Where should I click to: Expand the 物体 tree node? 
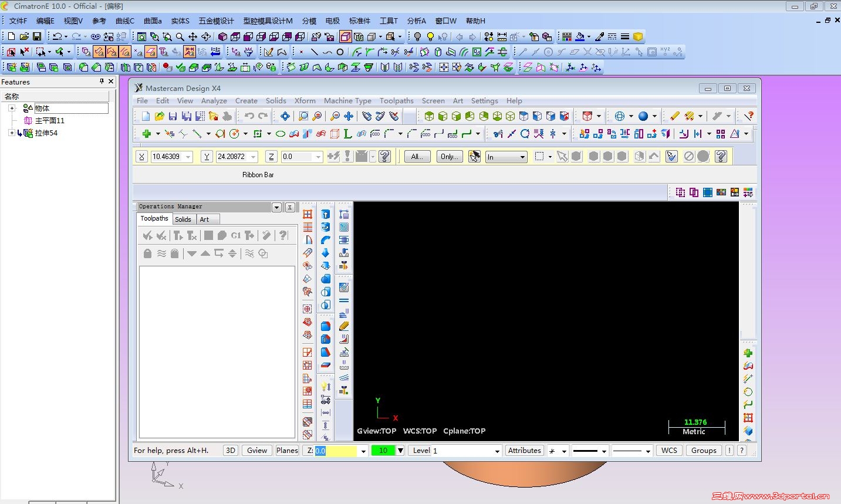pos(12,108)
